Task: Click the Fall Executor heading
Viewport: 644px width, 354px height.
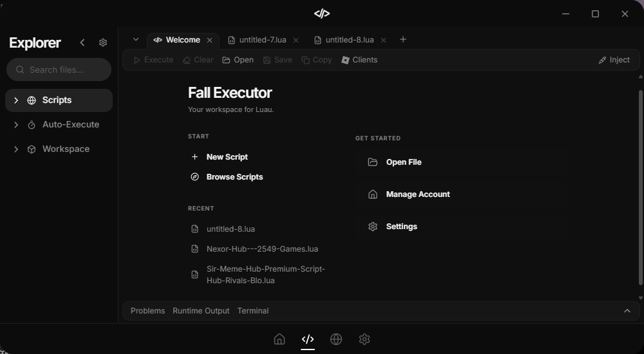Action: tap(230, 93)
